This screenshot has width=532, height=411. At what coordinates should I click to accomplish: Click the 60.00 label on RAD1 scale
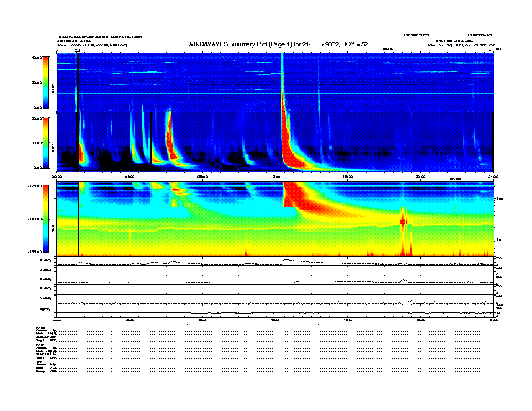pyautogui.click(x=36, y=118)
